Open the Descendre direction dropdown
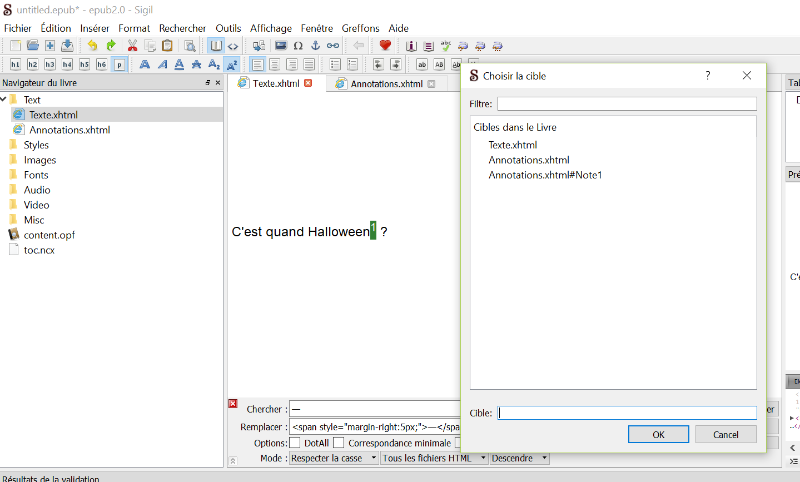This screenshot has width=800, height=482. click(519, 458)
